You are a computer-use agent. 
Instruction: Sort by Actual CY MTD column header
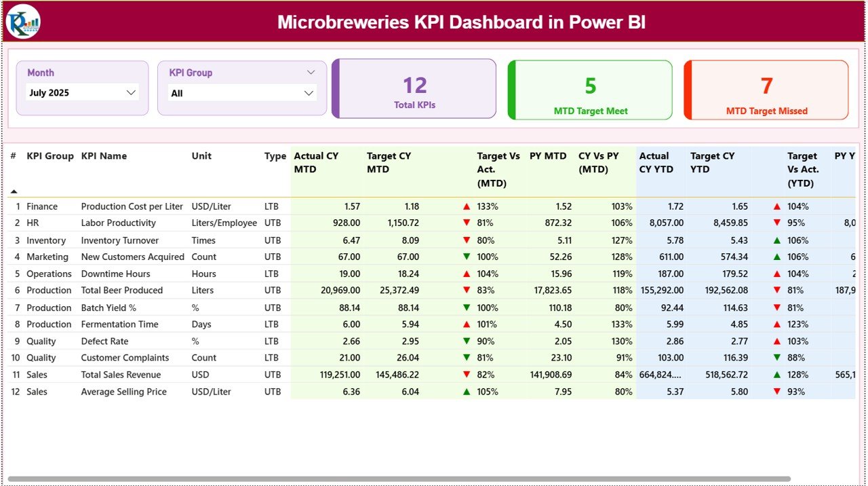click(x=316, y=162)
